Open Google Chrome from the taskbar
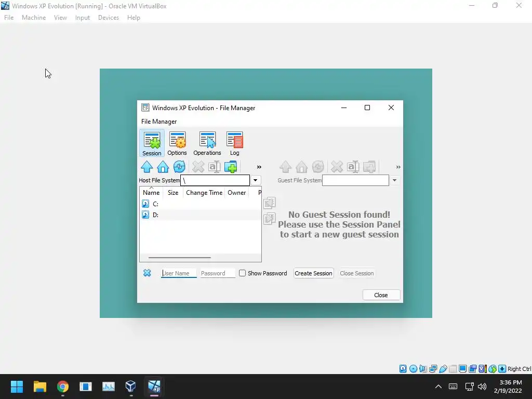This screenshot has height=399, width=532. 63,387
